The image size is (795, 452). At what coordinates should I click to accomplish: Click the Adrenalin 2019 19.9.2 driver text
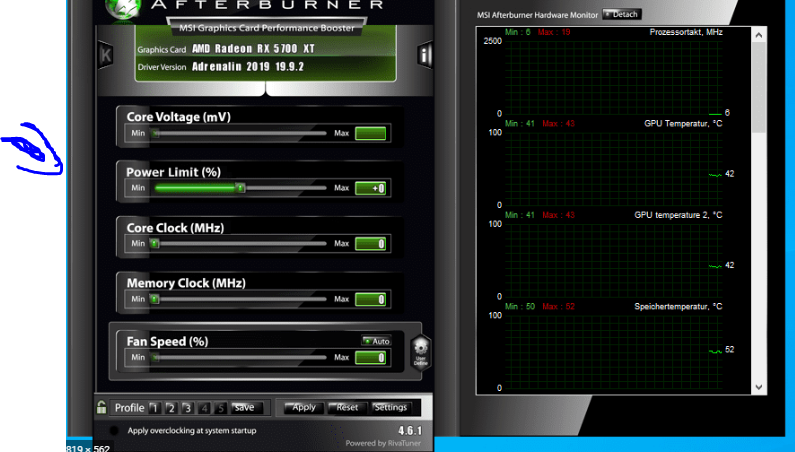248,66
